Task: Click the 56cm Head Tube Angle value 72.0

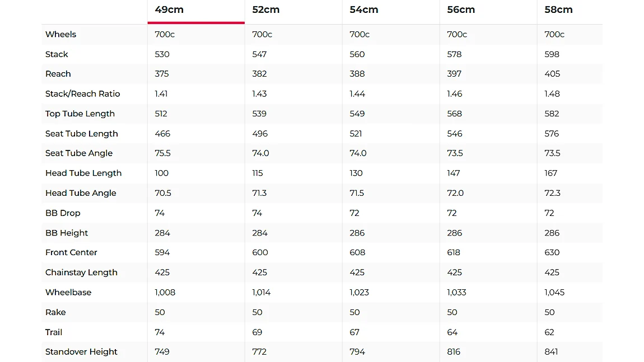Action: 455,193
